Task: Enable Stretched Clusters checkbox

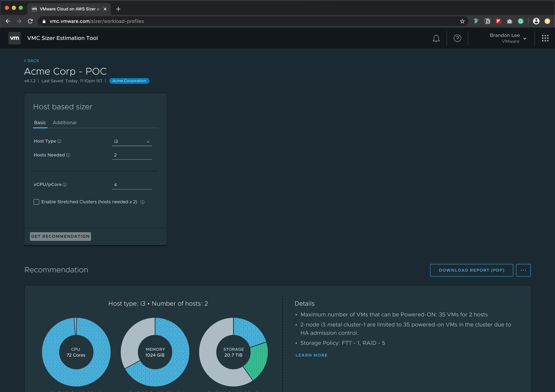Action: click(x=36, y=202)
